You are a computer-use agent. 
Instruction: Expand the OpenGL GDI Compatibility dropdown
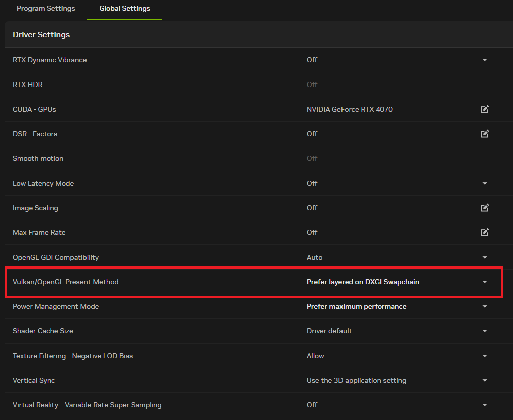click(x=485, y=257)
